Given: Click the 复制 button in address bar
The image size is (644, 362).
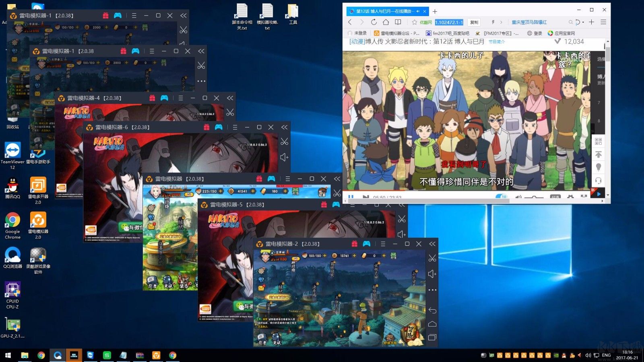Looking at the screenshot, I should click(x=475, y=22).
